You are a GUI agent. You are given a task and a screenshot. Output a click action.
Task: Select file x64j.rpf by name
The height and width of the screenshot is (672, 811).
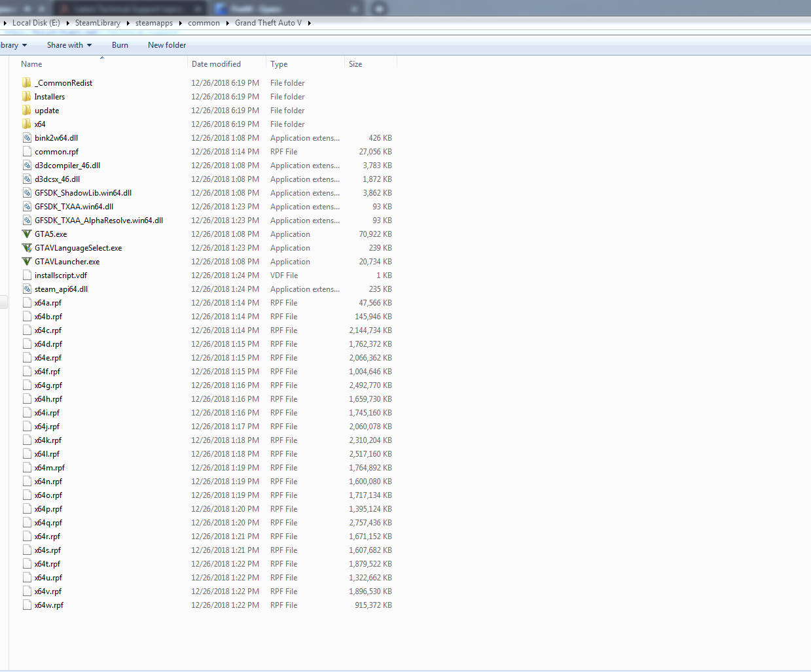tap(47, 427)
